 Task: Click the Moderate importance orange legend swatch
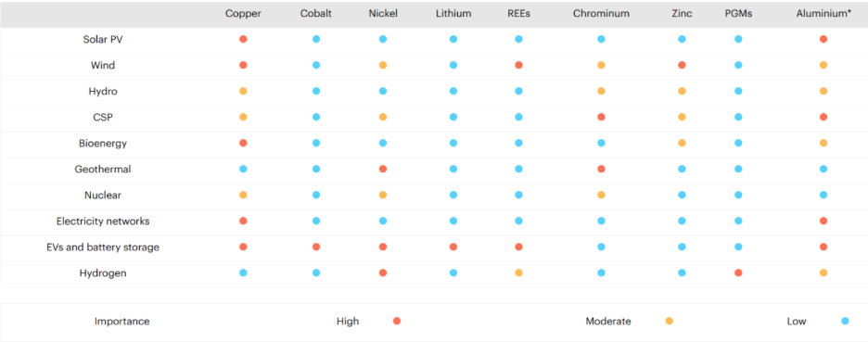670,321
